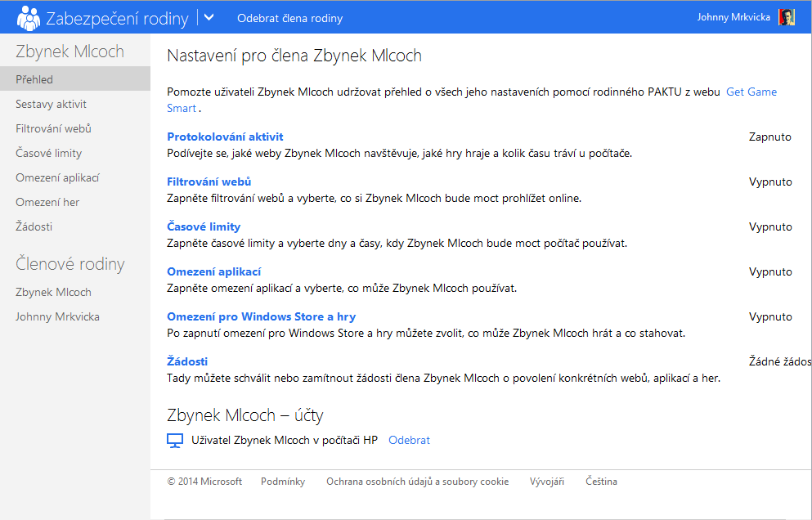Change language via Čeština footer link

(x=601, y=482)
